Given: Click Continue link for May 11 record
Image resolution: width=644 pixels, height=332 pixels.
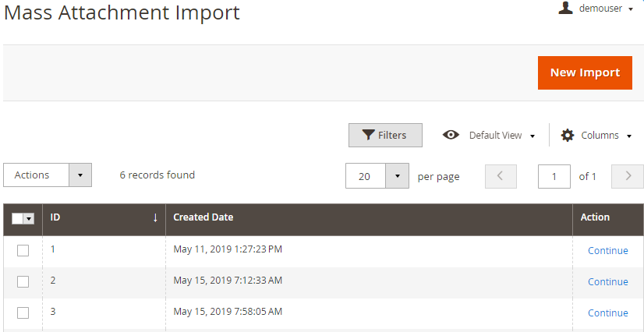Looking at the screenshot, I should click(x=608, y=250).
